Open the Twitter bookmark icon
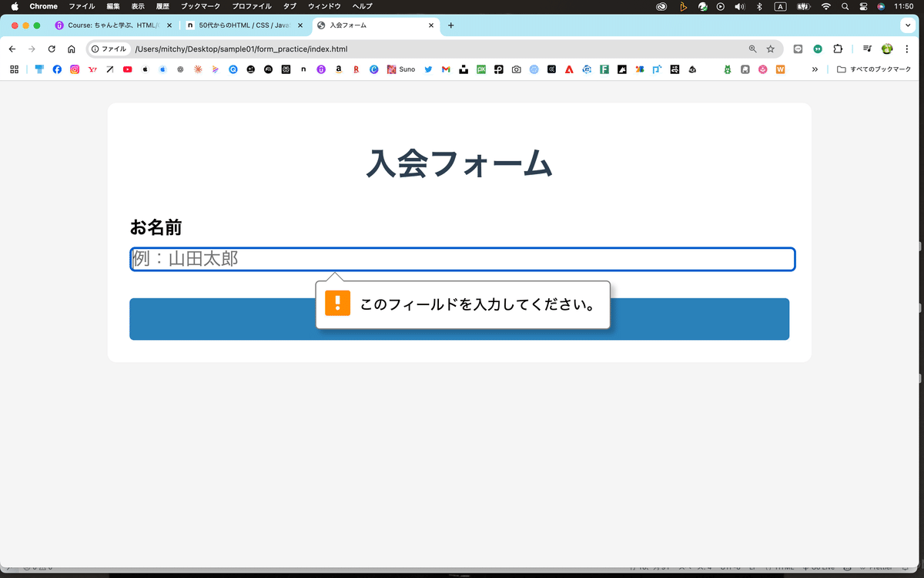Image resolution: width=924 pixels, height=578 pixels. click(428, 69)
